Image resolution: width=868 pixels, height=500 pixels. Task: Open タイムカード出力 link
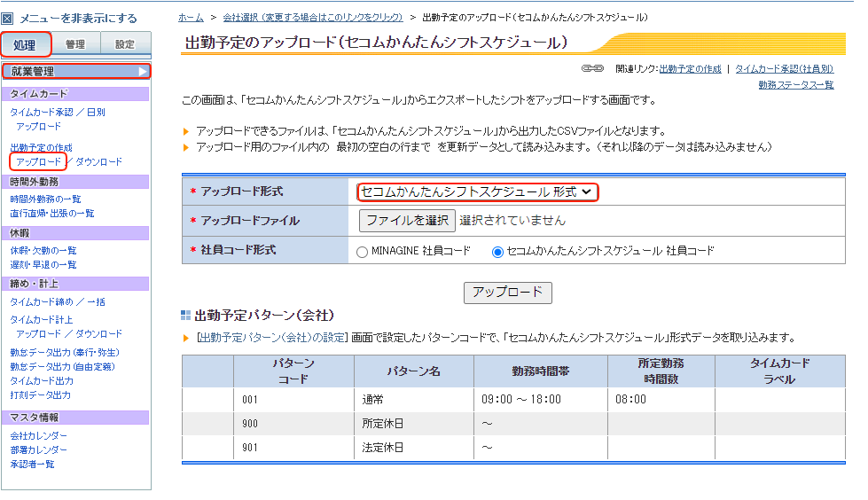(42, 381)
